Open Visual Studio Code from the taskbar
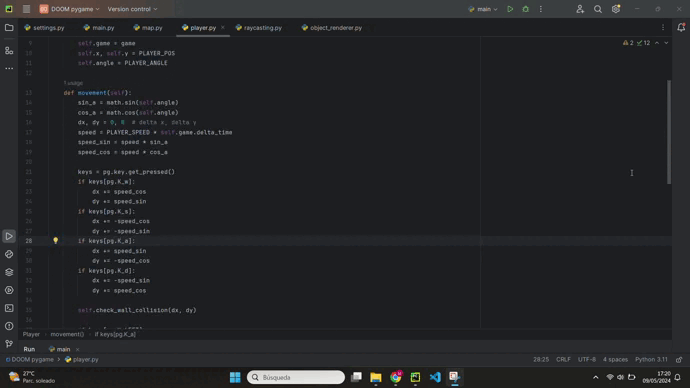This screenshot has height=388, width=690. (x=435, y=377)
